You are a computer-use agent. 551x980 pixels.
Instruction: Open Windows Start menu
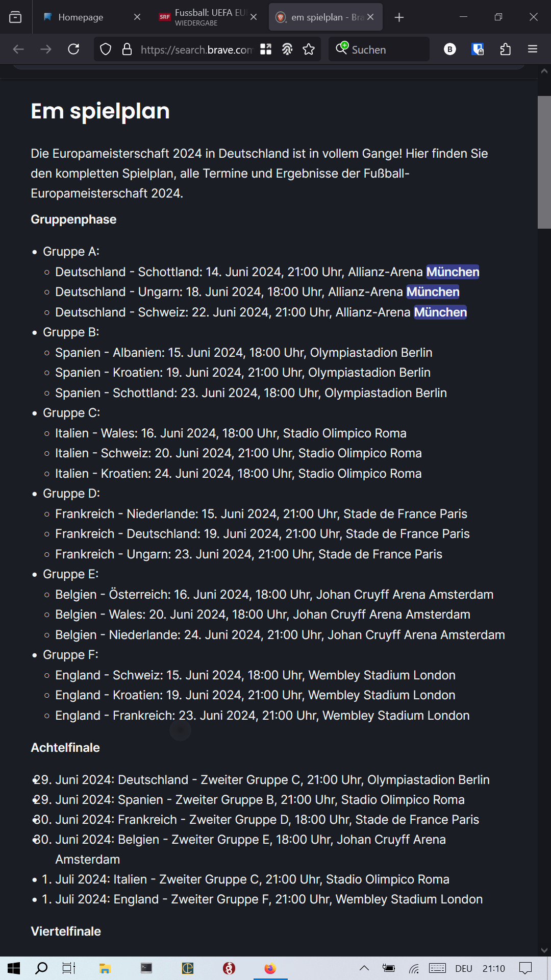click(x=14, y=968)
